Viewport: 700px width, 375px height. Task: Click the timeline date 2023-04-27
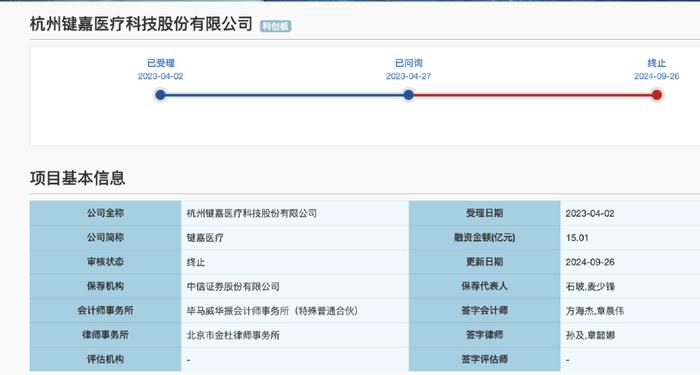pyautogui.click(x=408, y=76)
